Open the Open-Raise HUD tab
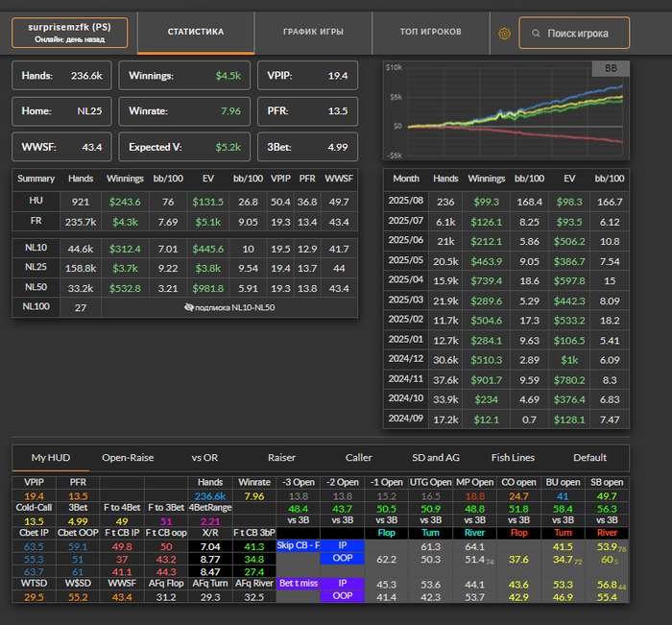Viewport: 672px width, 625px height. 130,458
